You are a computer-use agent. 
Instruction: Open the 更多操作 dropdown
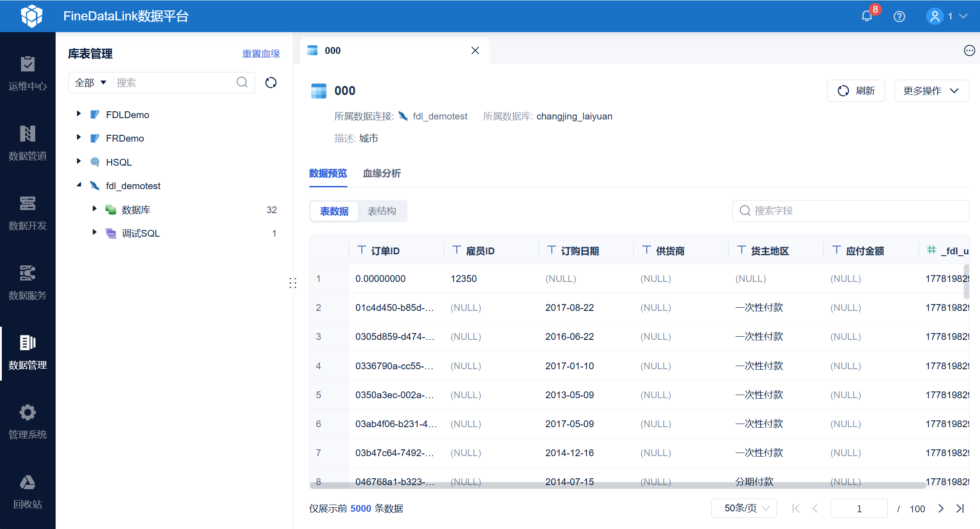coord(932,91)
